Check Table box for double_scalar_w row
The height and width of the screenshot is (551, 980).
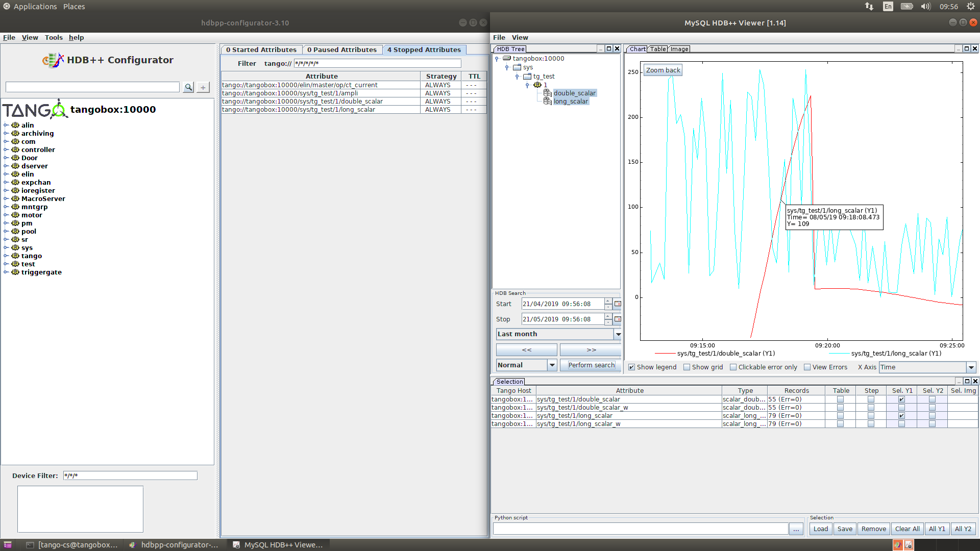click(840, 408)
